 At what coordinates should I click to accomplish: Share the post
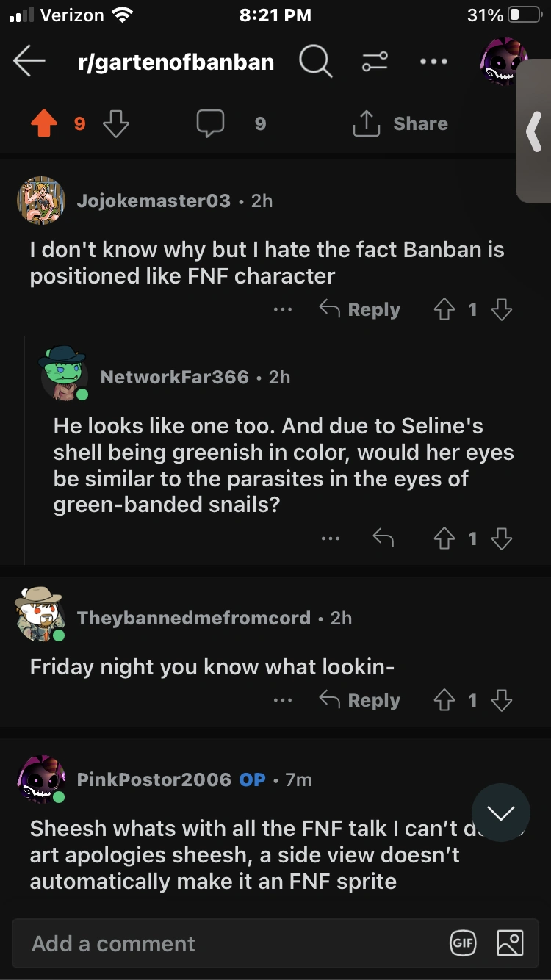pyautogui.click(x=401, y=123)
